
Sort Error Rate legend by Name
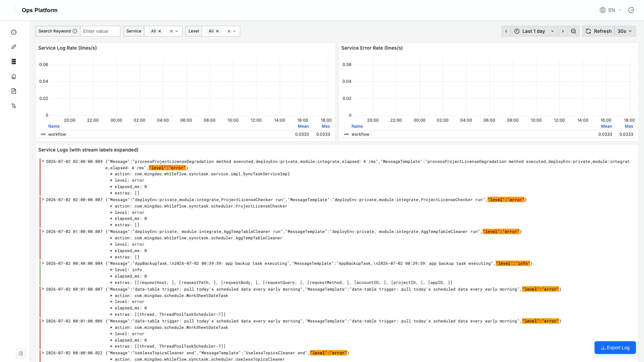click(357, 126)
